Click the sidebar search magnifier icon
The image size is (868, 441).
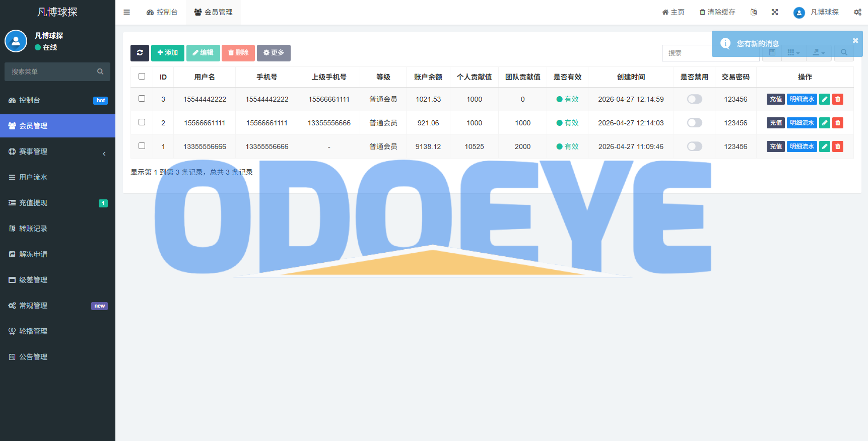pos(100,71)
